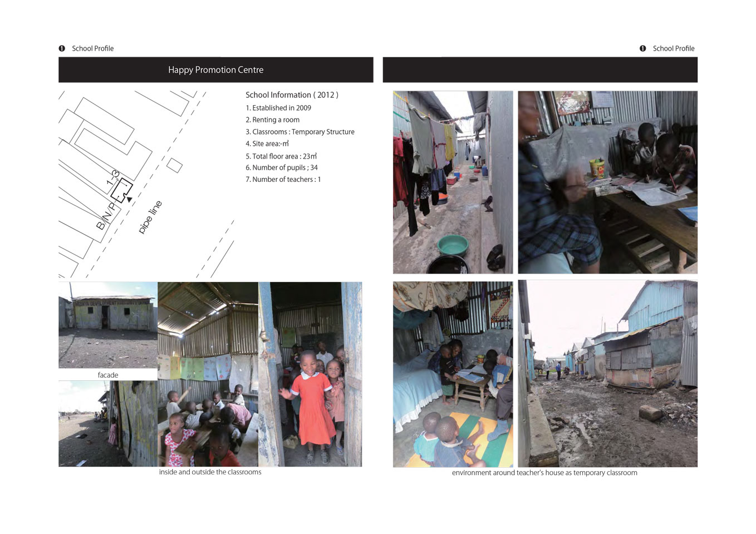Select the muddy street photo with blue shacks

[x=607, y=374]
